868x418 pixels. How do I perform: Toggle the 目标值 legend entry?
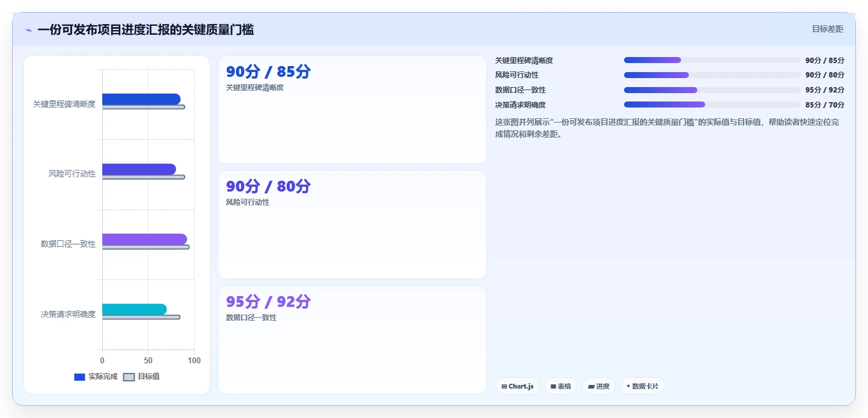(141, 377)
